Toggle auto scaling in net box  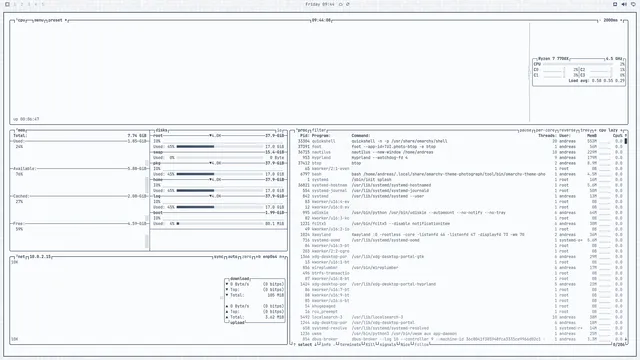[232, 257]
